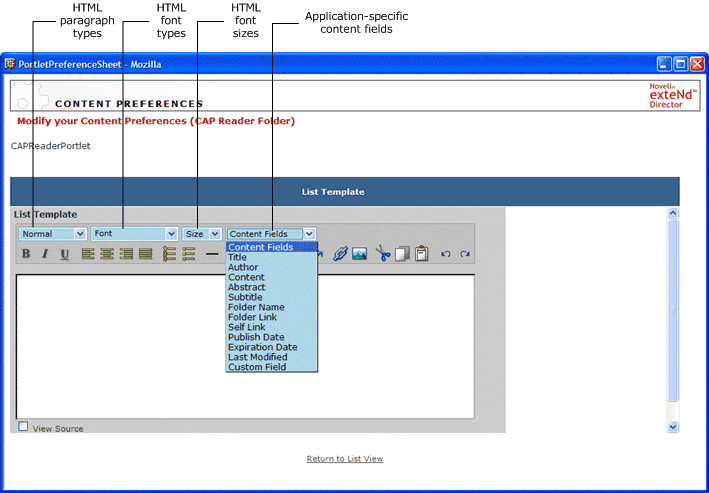Enable the View Source checkbox
Screen dimensions: 709x493
[x=23, y=426]
